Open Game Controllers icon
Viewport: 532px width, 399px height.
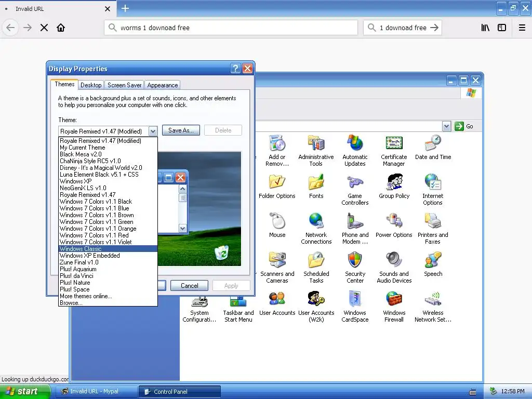click(x=355, y=190)
